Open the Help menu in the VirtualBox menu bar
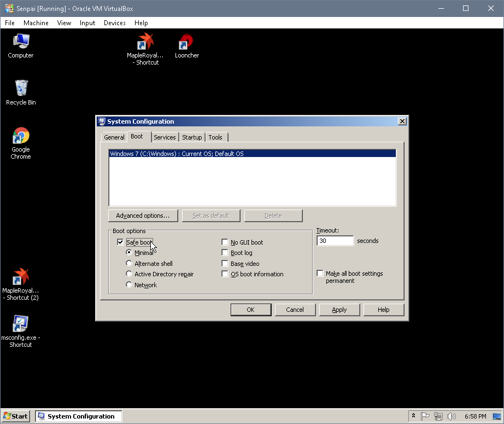Image resolution: width=504 pixels, height=424 pixels. (141, 23)
